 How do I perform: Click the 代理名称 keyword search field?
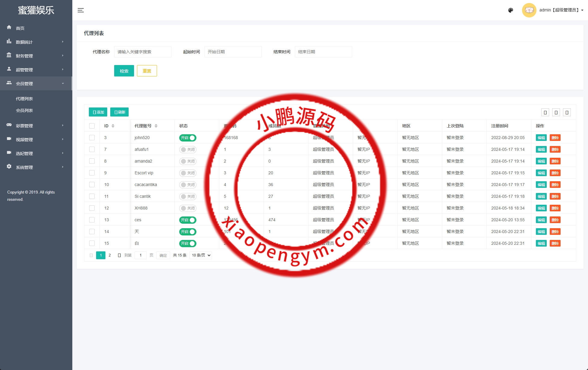pos(142,52)
